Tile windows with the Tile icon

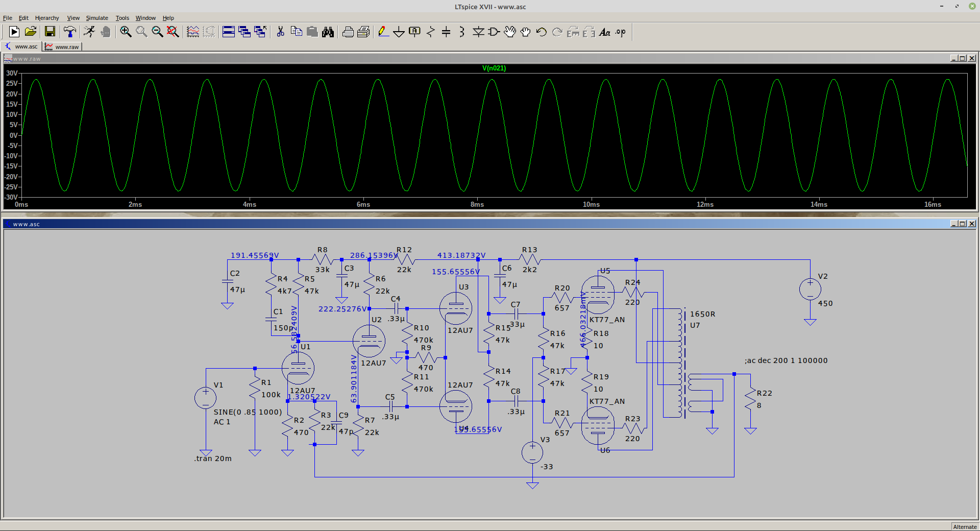pos(229,32)
